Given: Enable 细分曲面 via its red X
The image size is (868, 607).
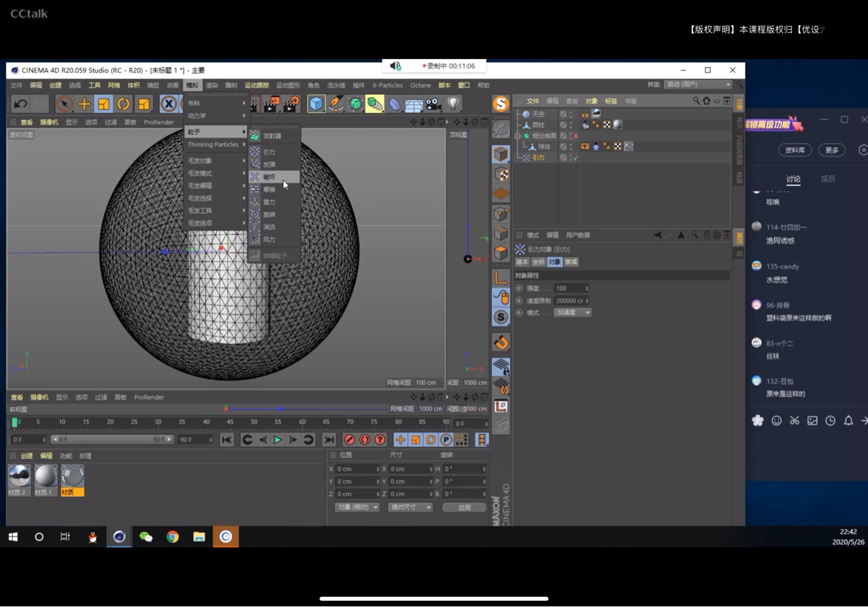Looking at the screenshot, I should 576,136.
